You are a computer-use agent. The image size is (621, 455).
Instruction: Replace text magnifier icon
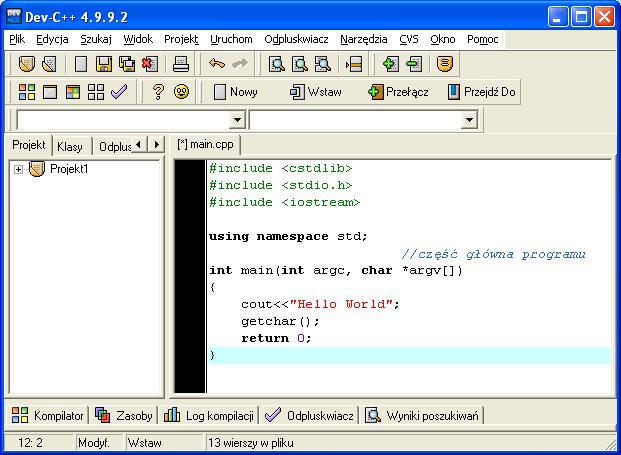coord(299,64)
